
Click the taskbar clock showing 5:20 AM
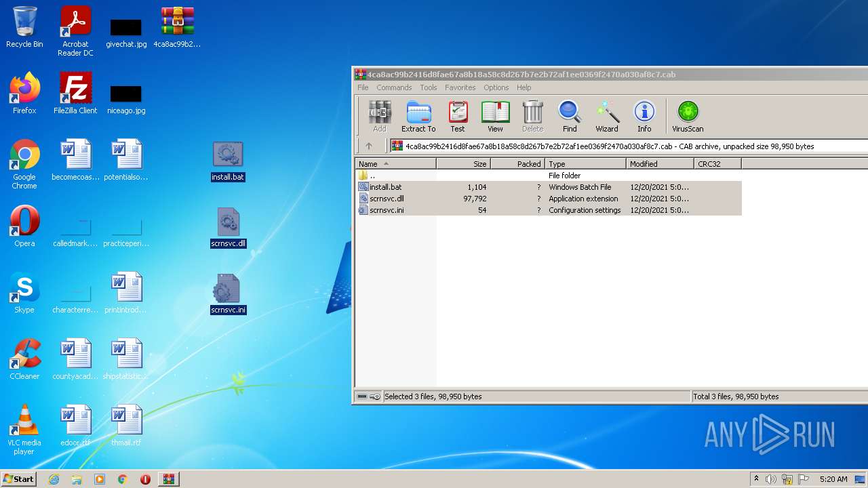coord(833,479)
